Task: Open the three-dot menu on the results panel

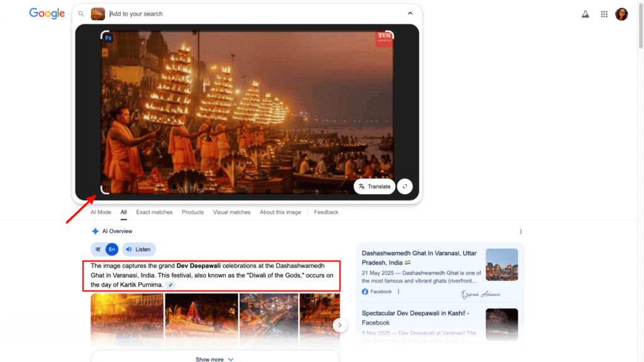Action: point(521,231)
